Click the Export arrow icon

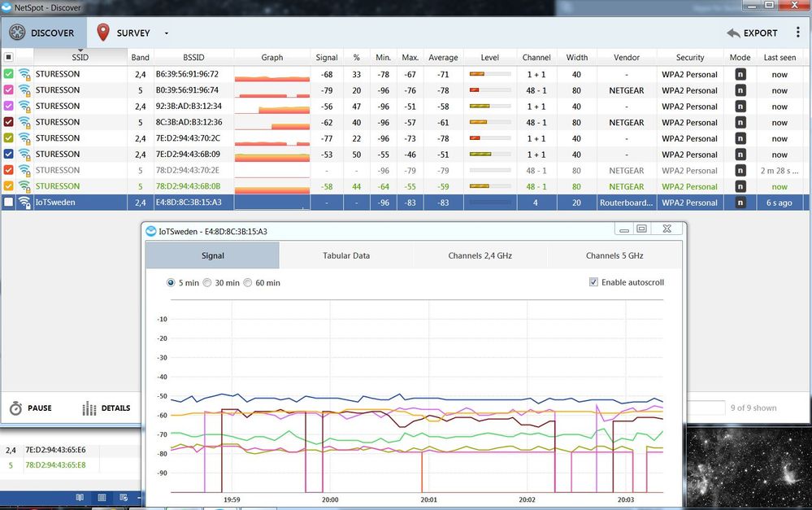[733, 33]
